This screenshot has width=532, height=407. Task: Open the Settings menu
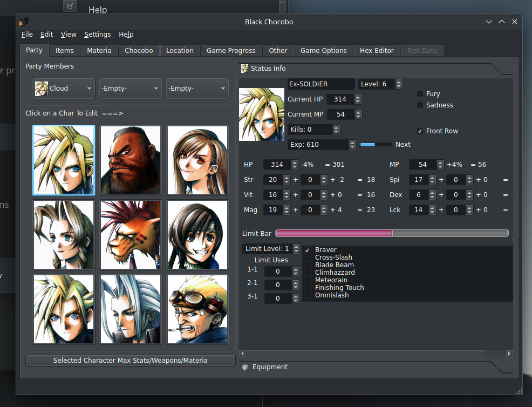point(97,35)
